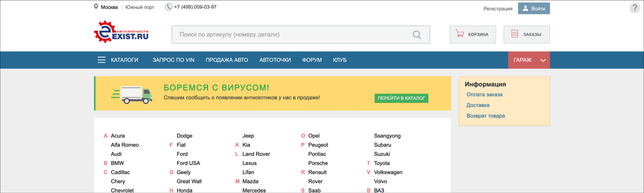Viewport: 644px width, 193px height.
Task: Open the Заказы orders button
Action: tap(527, 35)
